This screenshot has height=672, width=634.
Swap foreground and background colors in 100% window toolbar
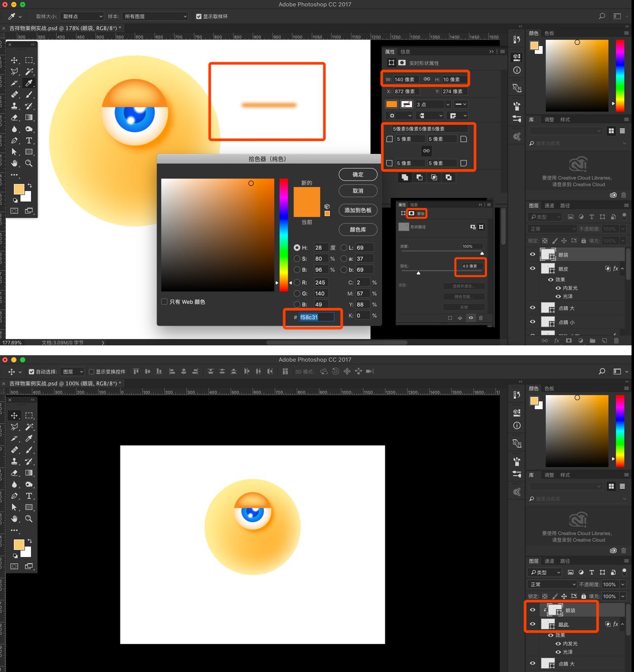[x=30, y=541]
